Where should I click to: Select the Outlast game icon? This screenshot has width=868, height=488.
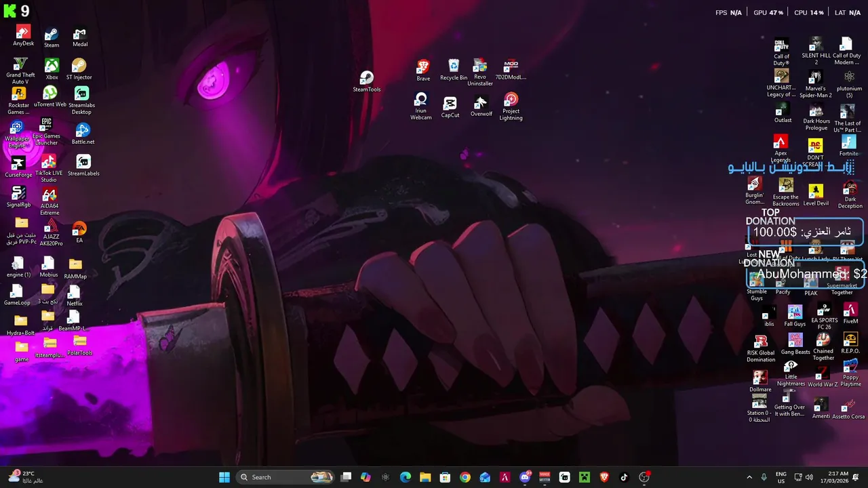coord(783,114)
